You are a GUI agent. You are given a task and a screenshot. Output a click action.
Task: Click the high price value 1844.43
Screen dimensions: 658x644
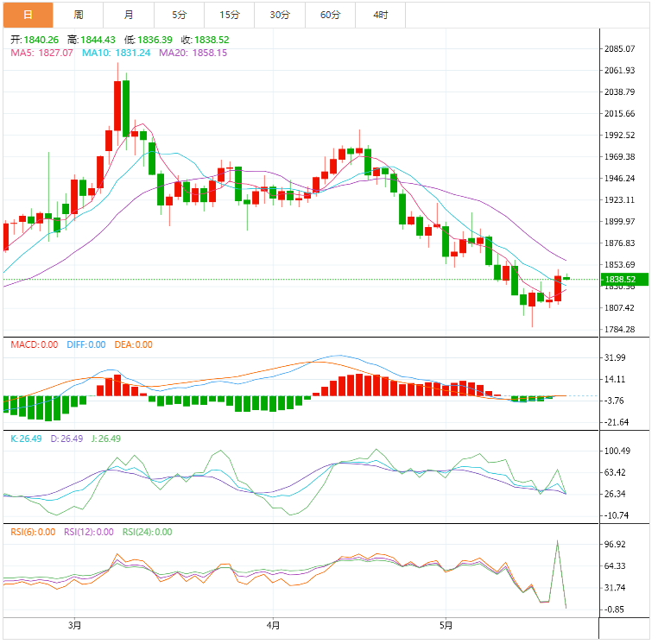(x=98, y=40)
